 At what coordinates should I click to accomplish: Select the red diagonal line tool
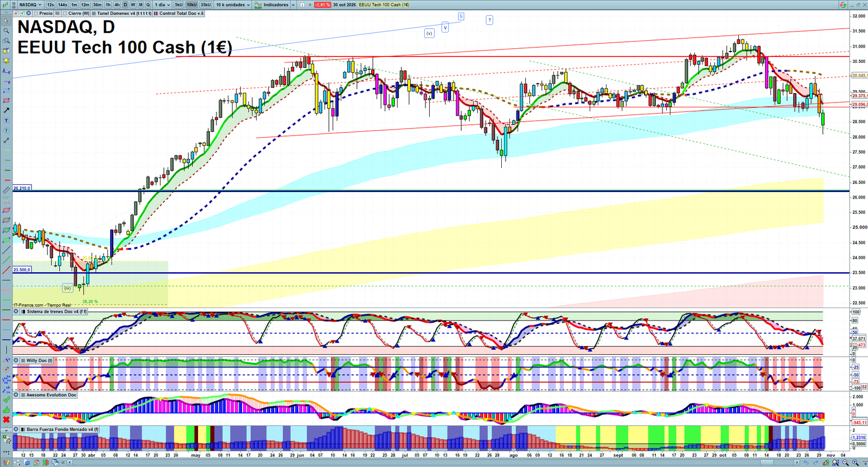click(x=6, y=270)
